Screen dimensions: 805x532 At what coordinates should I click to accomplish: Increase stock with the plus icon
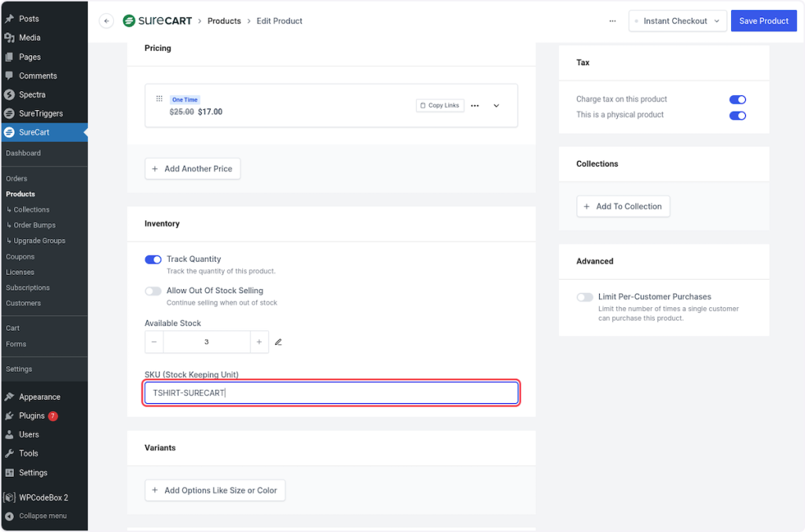(259, 342)
